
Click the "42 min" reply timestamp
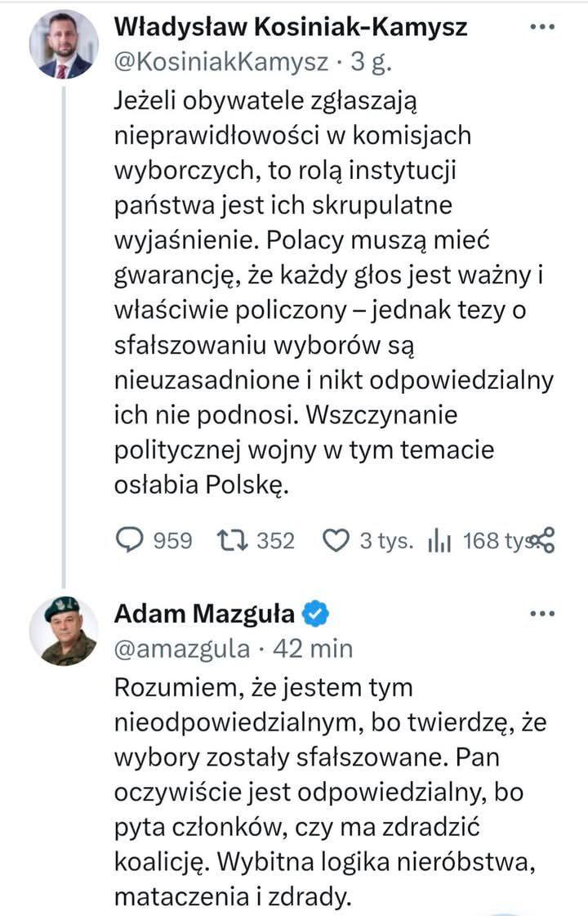click(x=313, y=648)
